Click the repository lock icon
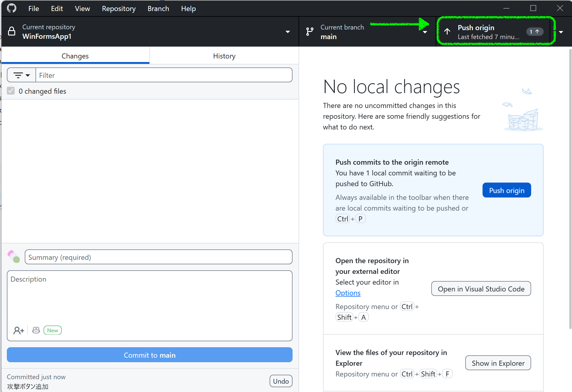 click(x=12, y=31)
